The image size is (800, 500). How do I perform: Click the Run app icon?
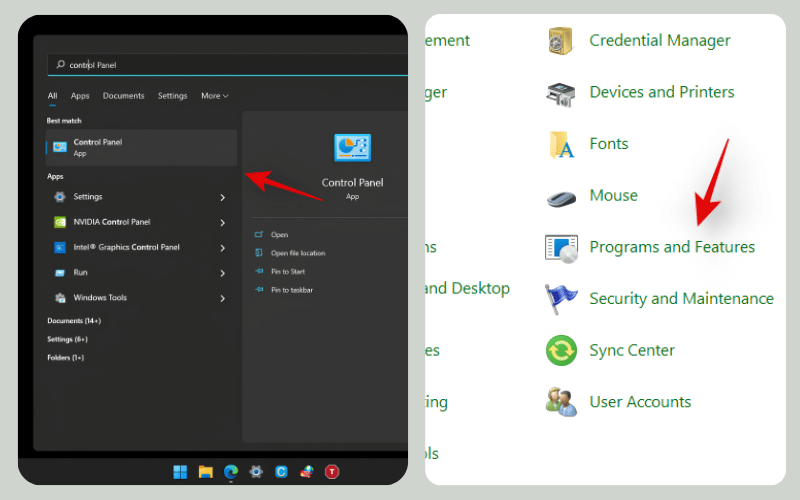(x=60, y=272)
